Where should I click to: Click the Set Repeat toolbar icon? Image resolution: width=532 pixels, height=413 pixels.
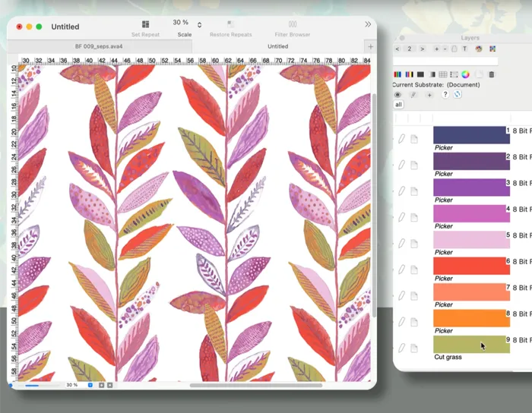pyautogui.click(x=145, y=25)
